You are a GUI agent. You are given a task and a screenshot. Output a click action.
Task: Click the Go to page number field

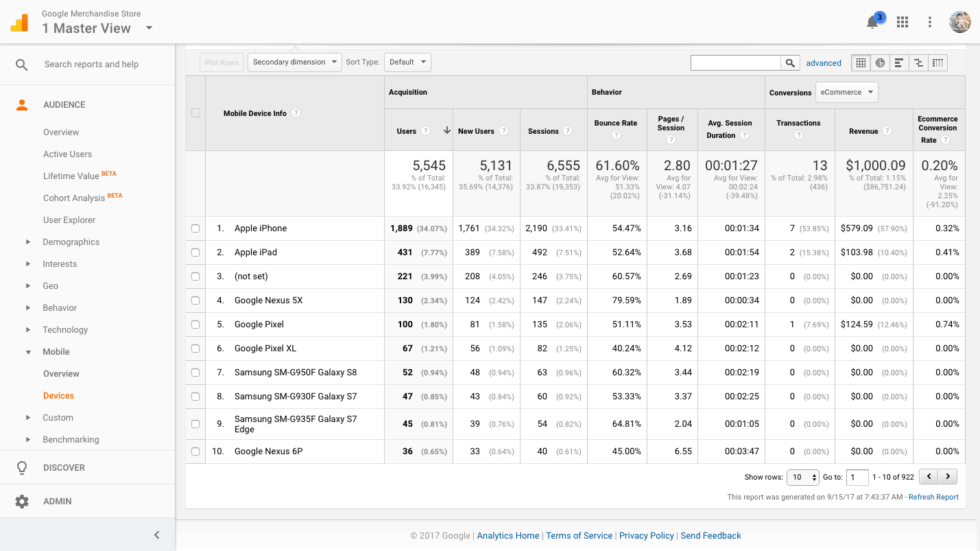point(857,477)
